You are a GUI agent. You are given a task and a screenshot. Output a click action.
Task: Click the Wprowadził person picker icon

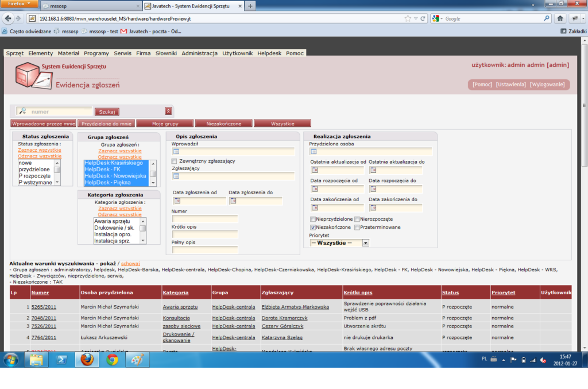pyautogui.click(x=177, y=152)
